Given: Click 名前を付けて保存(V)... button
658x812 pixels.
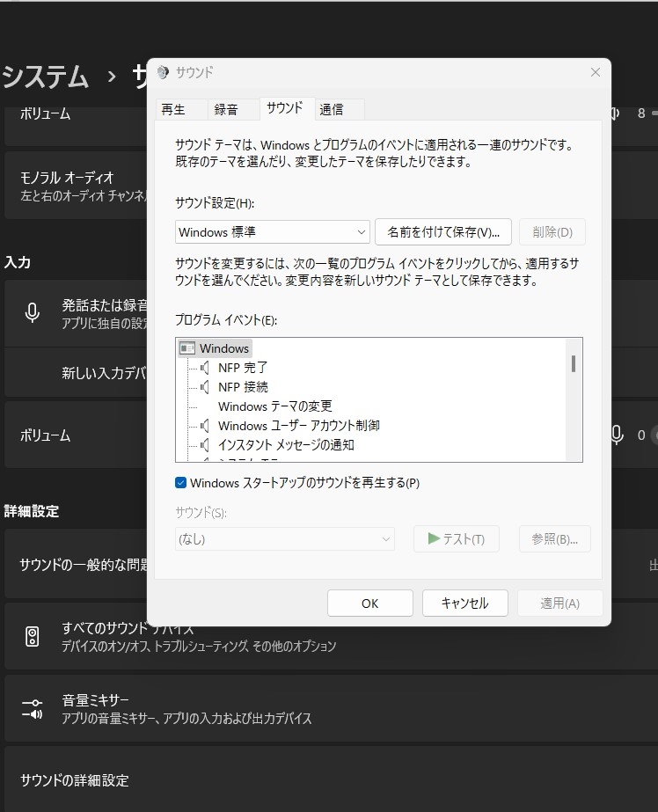Looking at the screenshot, I should coord(443,232).
